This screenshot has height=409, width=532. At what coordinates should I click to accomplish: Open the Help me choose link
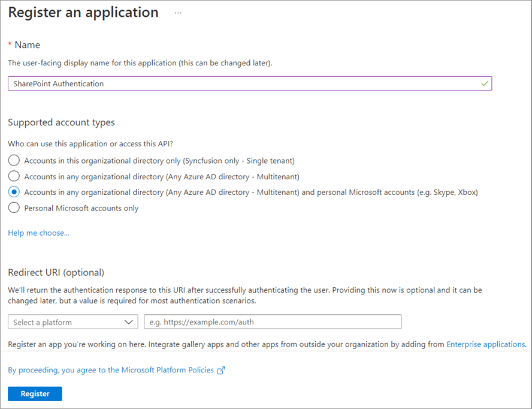pos(38,233)
